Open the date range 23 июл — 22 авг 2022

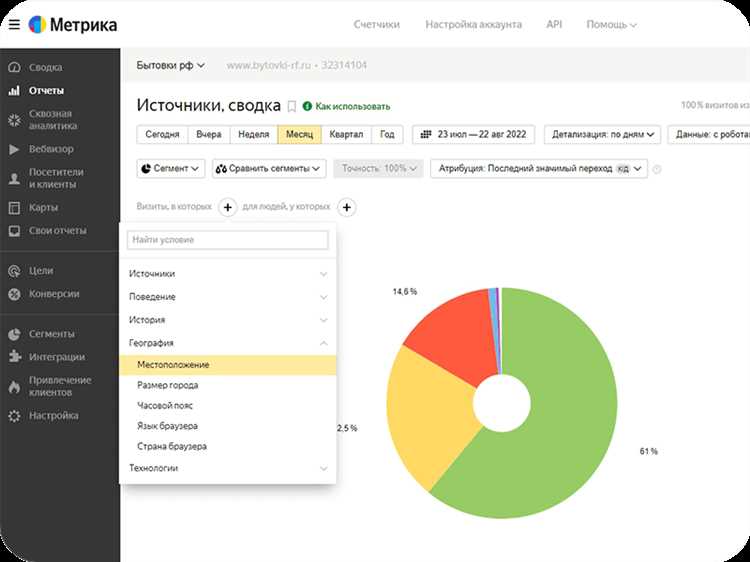pyautogui.click(x=474, y=134)
